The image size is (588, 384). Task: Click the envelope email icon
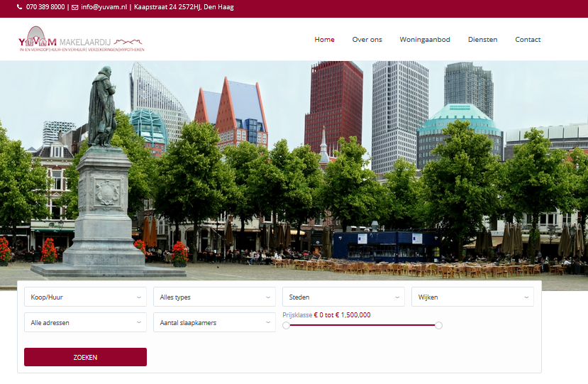pos(75,7)
